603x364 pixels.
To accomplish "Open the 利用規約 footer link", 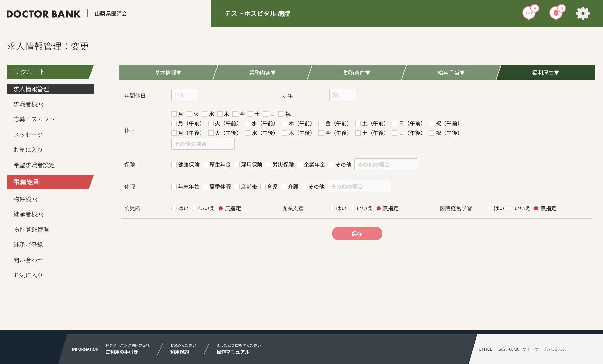I will click(x=179, y=352).
